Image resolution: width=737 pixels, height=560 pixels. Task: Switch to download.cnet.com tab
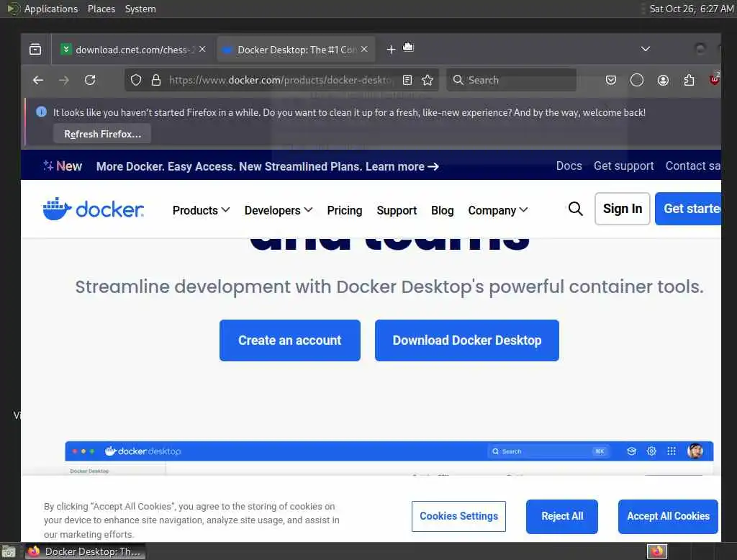pyautogui.click(x=133, y=50)
